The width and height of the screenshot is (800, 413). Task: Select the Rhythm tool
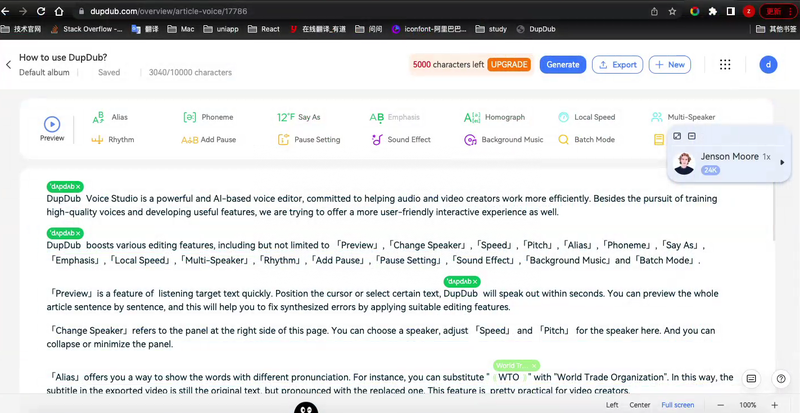(112, 139)
